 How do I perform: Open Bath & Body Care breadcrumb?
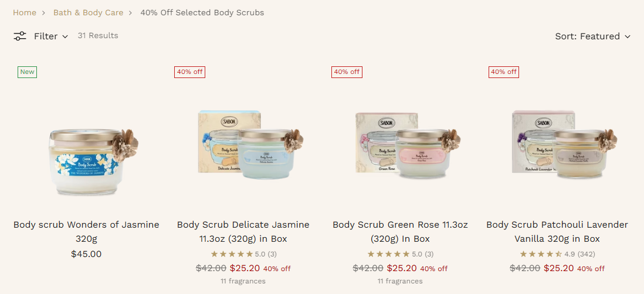[89, 12]
